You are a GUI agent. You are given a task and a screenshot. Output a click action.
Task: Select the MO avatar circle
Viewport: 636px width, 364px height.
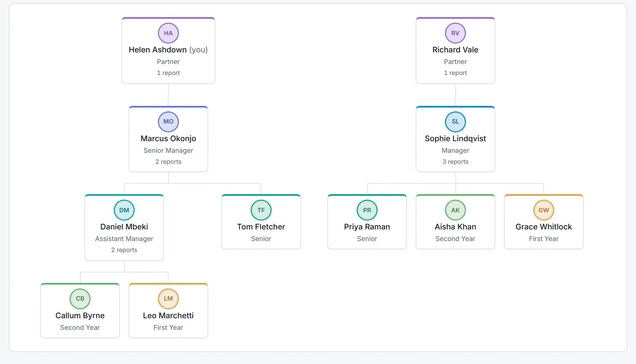[168, 122]
